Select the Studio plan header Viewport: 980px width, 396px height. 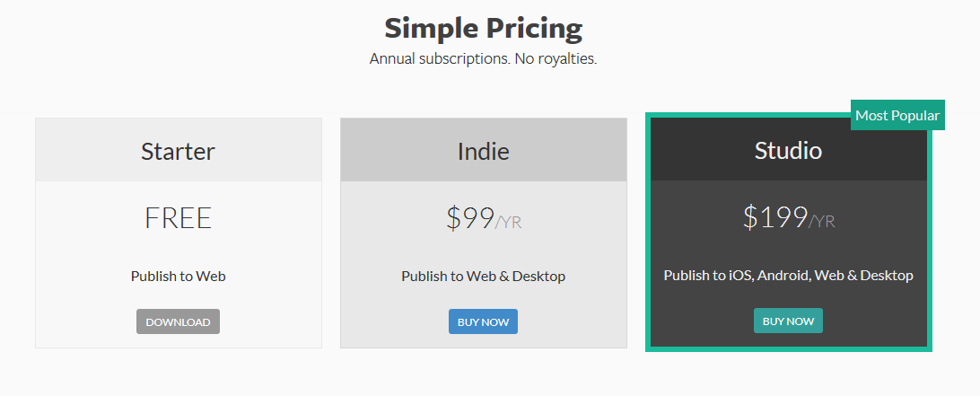788,150
